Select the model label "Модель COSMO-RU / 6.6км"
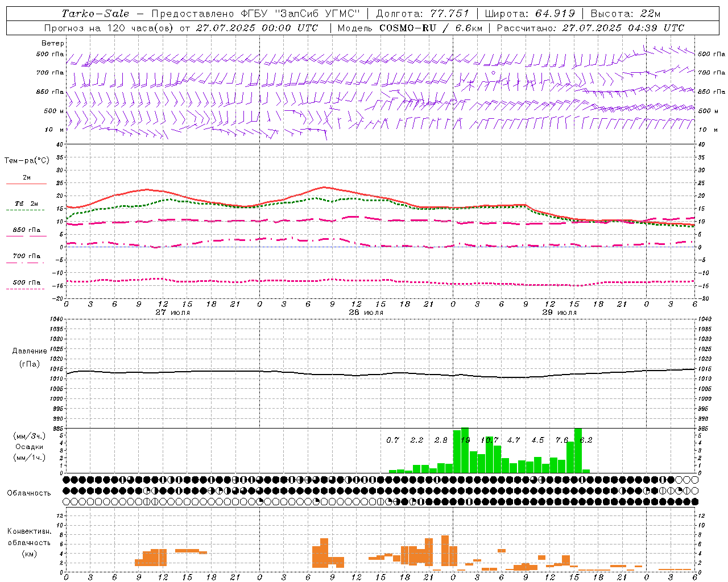The width and height of the screenshot is (728, 582). (410, 28)
